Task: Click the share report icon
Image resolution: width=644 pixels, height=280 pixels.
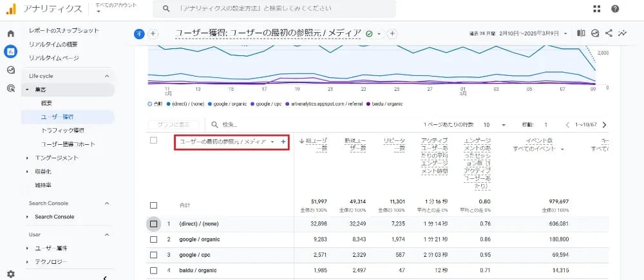Action: pyautogui.click(x=609, y=33)
